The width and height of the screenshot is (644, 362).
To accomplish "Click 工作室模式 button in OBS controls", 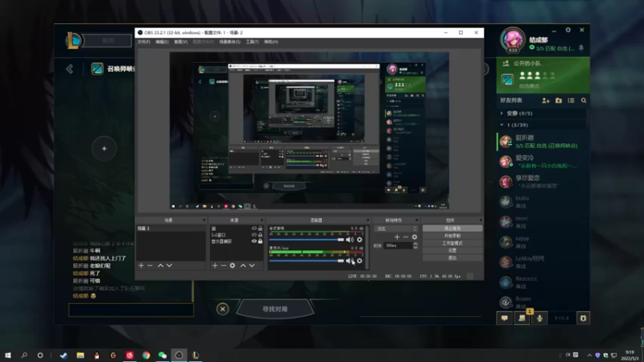I will pyautogui.click(x=452, y=243).
